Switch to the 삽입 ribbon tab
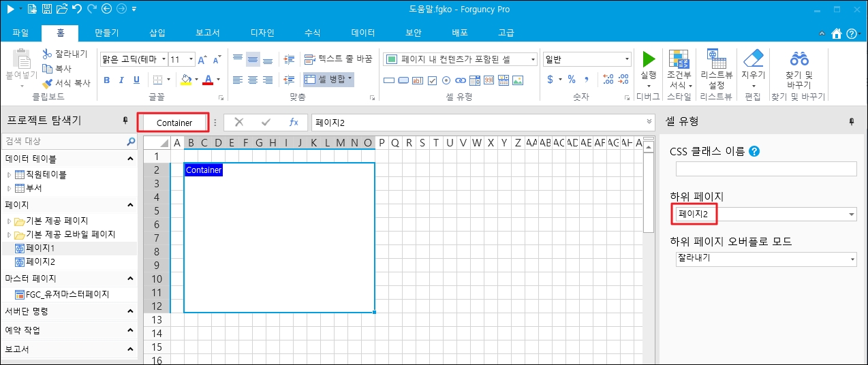The width and height of the screenshot is (868, 365). (157, 32)
